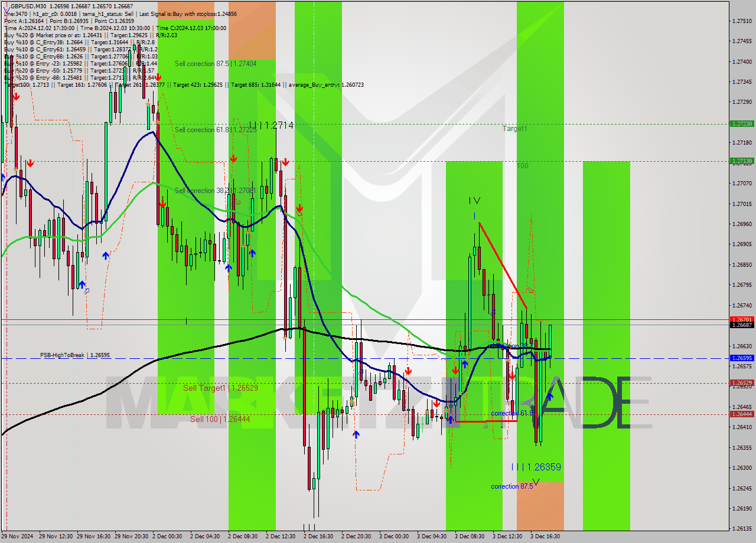This screenshot has width=756, height=543.
Task: Click the 1.26850 price scale value
Action: pyautogui.click(x=741, y=264)
